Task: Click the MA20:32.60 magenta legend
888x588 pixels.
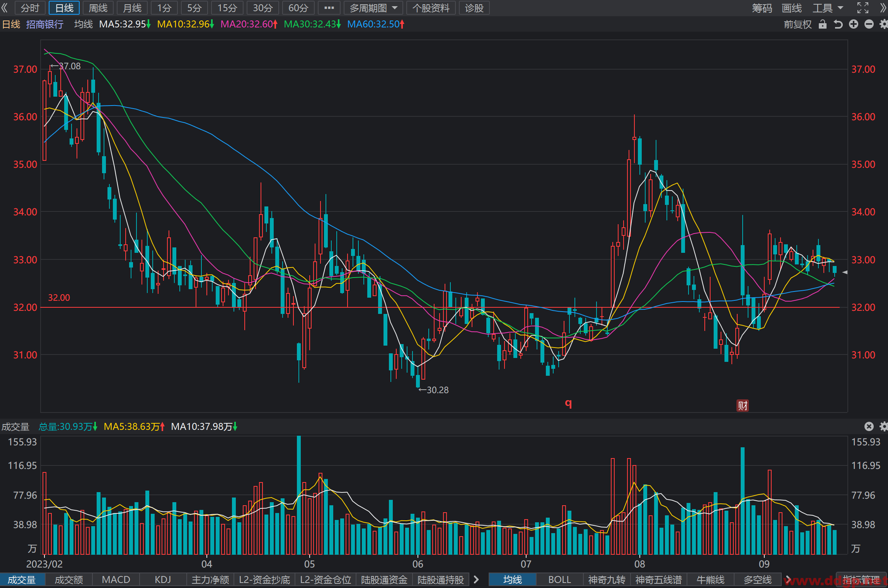Action: (x=249, y=24)
